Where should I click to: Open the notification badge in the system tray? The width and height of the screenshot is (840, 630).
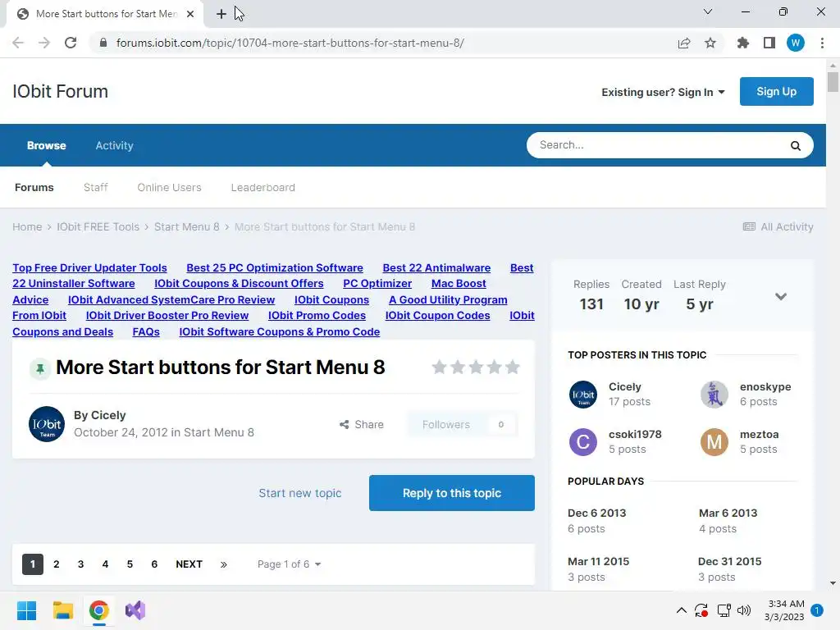[x=817, y=610]
